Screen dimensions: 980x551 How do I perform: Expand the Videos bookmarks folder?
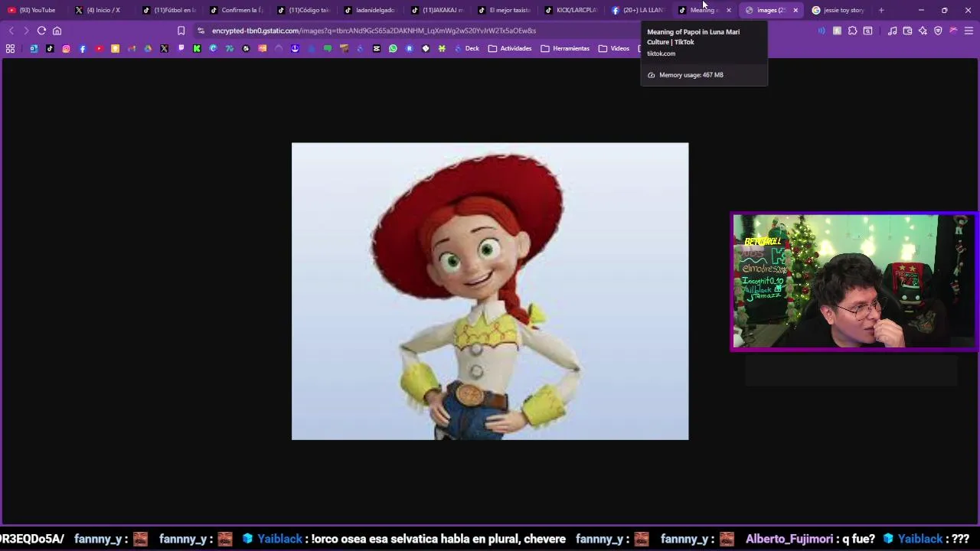[614, 48]
